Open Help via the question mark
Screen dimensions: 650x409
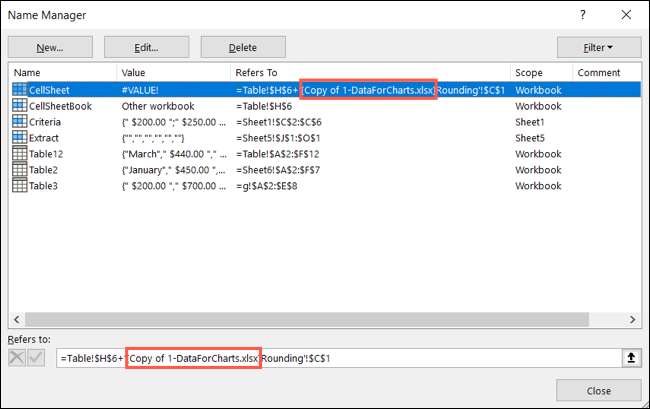[x=583, y=15]
